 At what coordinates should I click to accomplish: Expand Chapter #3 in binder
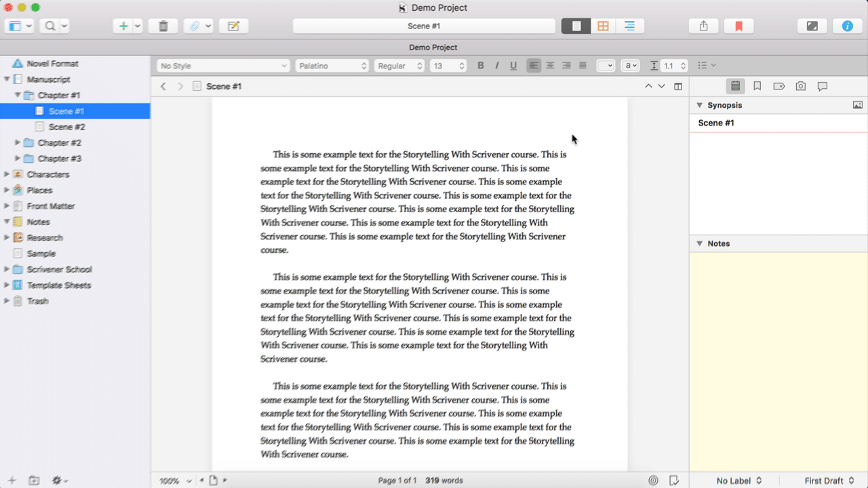18,158
